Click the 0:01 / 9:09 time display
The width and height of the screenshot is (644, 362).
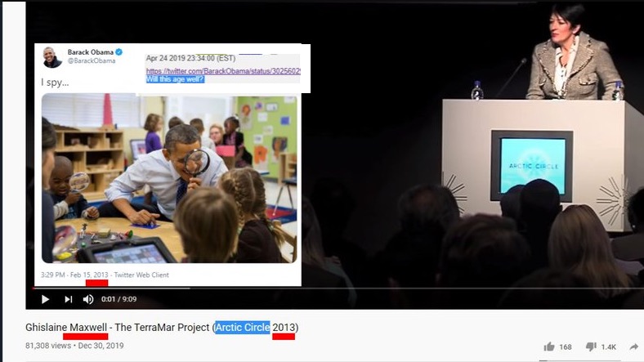(119, 299)
